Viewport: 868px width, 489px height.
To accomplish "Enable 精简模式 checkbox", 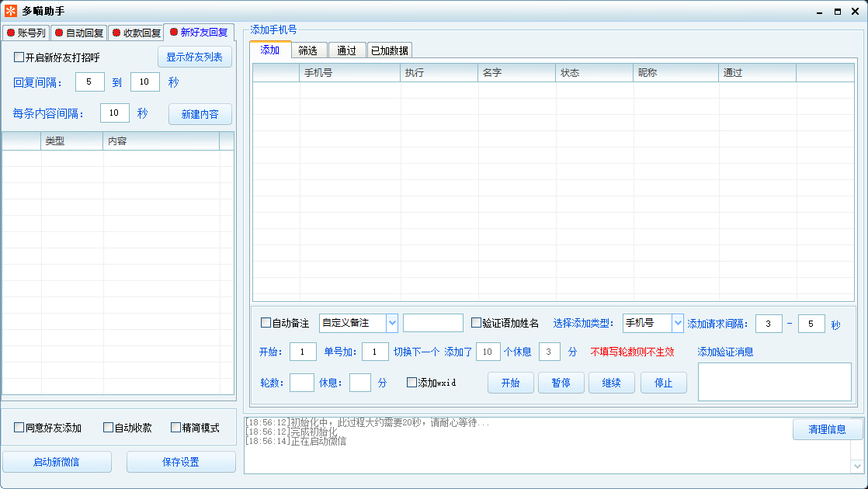I will click(x=175, y=428).
